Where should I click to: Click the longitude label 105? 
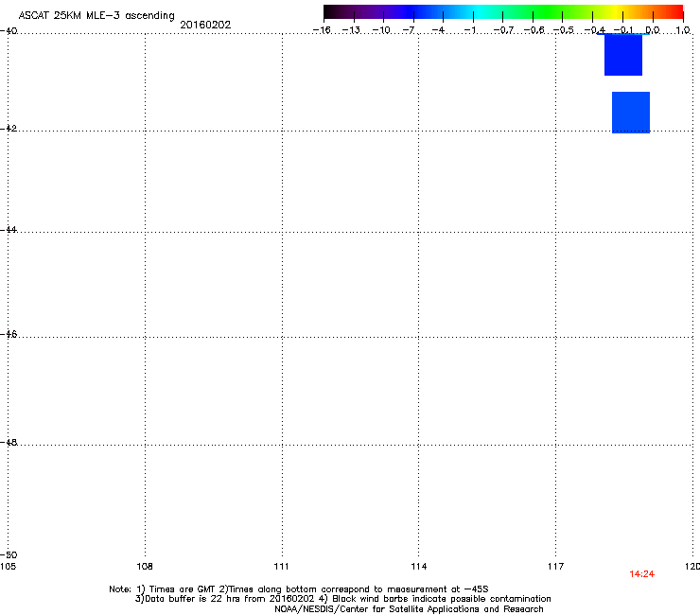coord(8,567)
